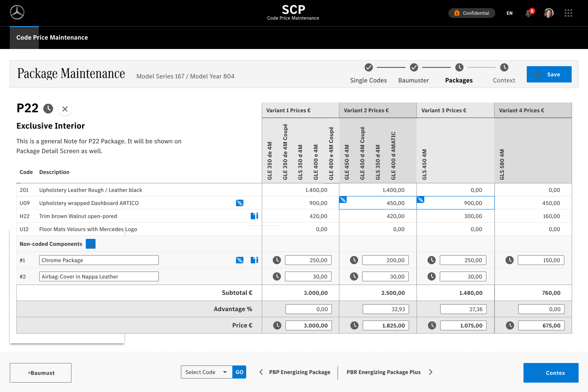Edit Variant 4 Price field 675,00
This screenshot has width=588, height=392.
541,325
